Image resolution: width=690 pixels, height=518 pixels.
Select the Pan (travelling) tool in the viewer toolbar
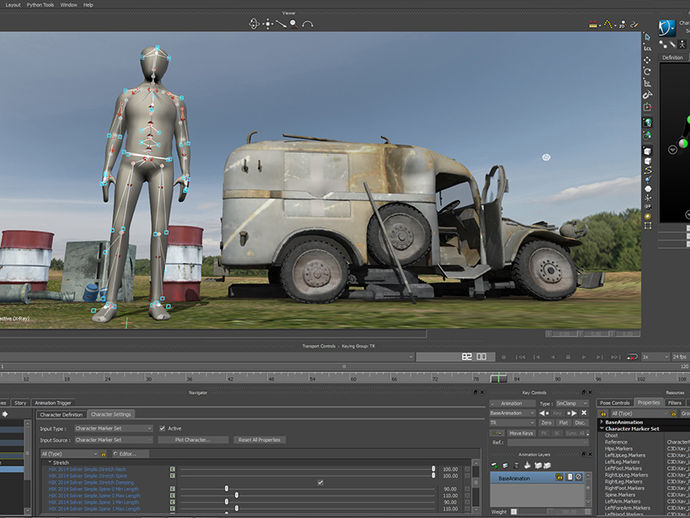coord(268,24)
